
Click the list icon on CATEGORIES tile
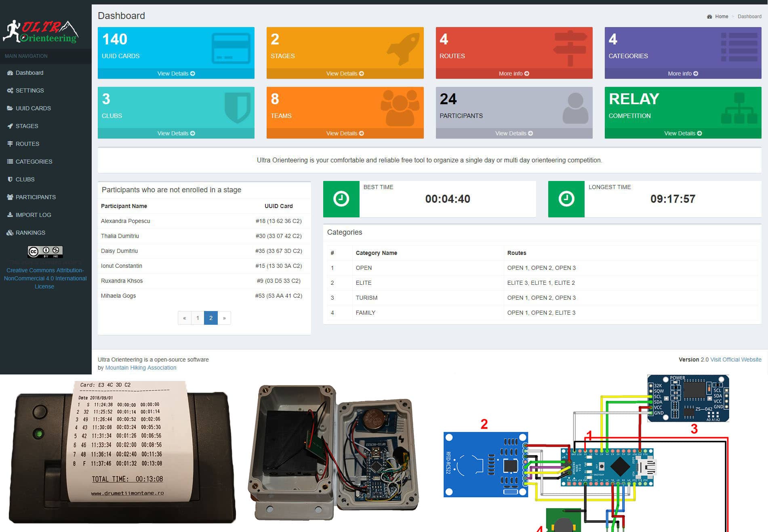739,47
